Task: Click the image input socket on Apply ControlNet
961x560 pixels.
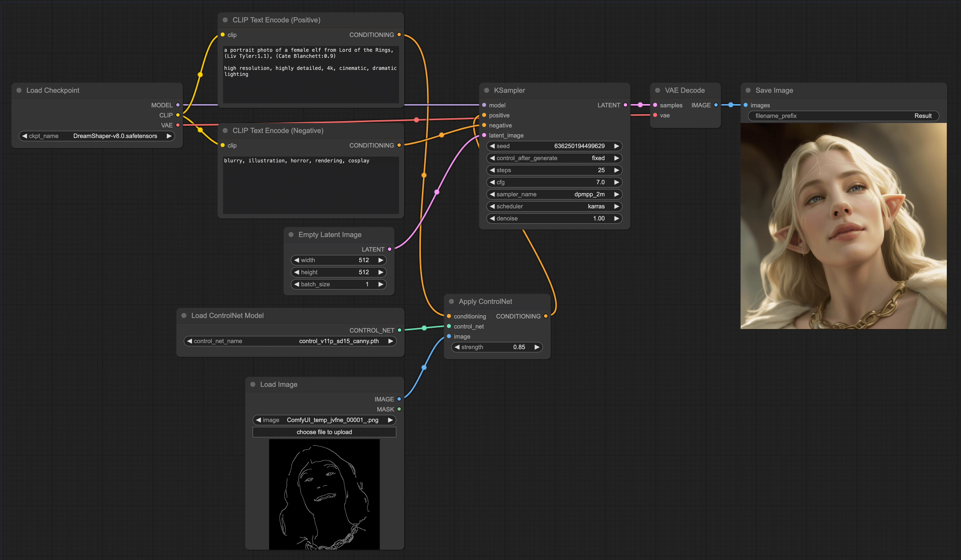Action: (x=449, y=336)
